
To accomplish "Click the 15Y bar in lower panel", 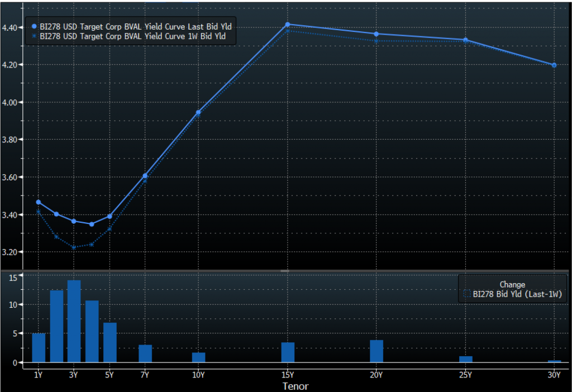I will pos(288,352).
